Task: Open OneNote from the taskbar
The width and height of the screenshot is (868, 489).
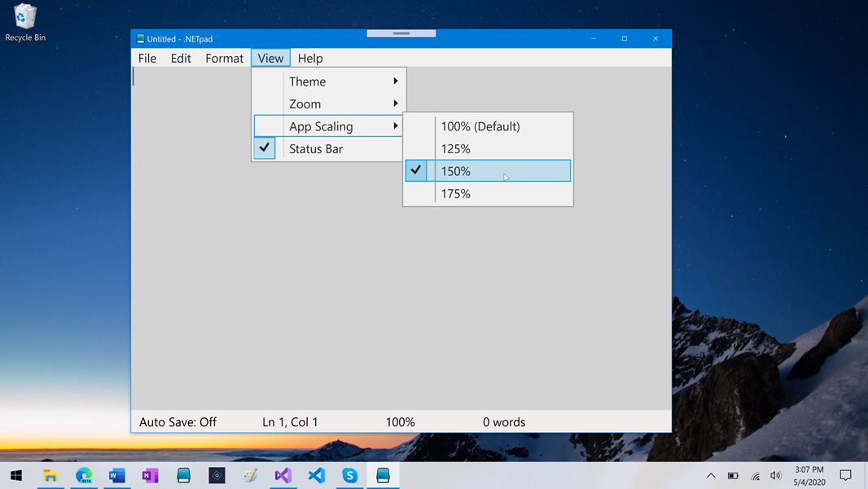Action: pyautogui.click(x=151, y=475)
